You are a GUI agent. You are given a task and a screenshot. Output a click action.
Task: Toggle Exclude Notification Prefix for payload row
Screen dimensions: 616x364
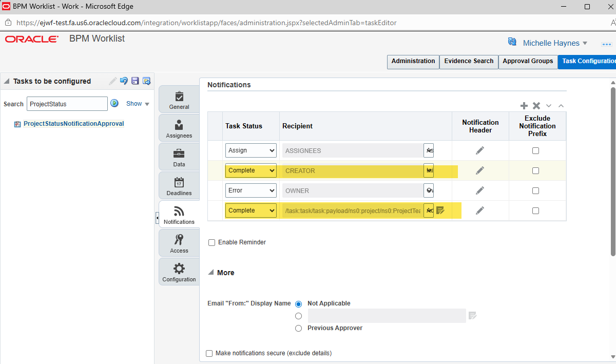(x=535, y=210)
